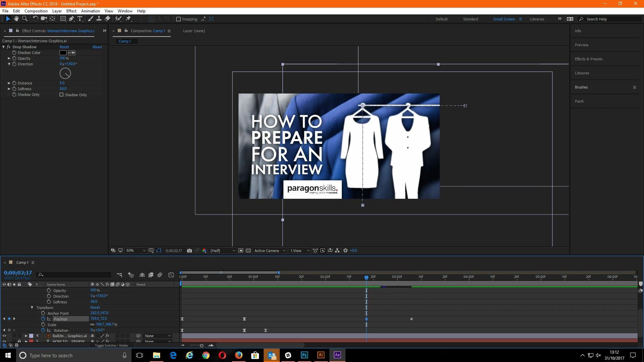The image size is (644, 362).
Task: Click the snapshot camera icon in viewer
Action: point(190,251)
